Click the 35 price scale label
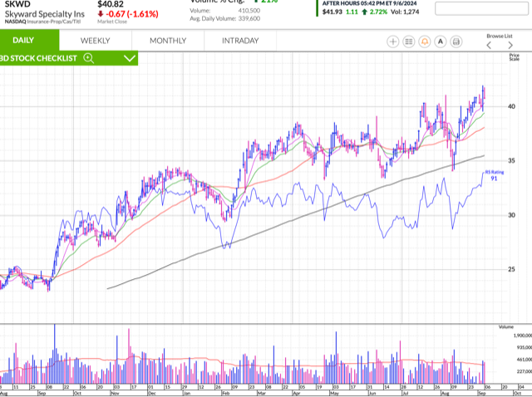 coord(512,160)
